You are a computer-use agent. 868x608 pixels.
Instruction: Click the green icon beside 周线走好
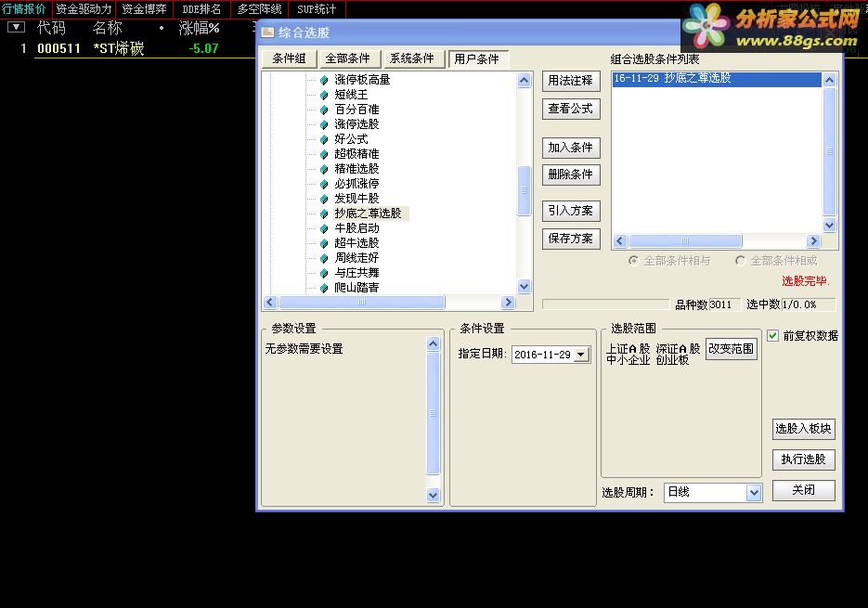[x=324, y=259]
